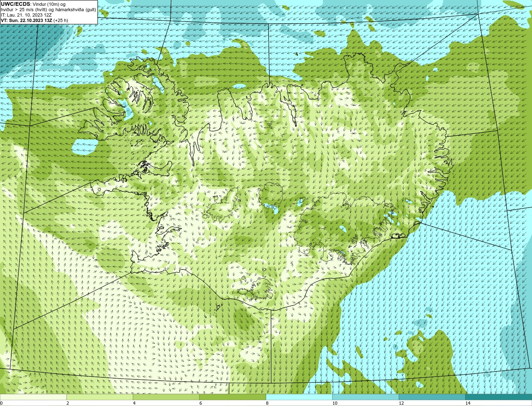Click the color bar segment between 6 and 8
Viewport: 532px width, 406px height.
point(233,397)
